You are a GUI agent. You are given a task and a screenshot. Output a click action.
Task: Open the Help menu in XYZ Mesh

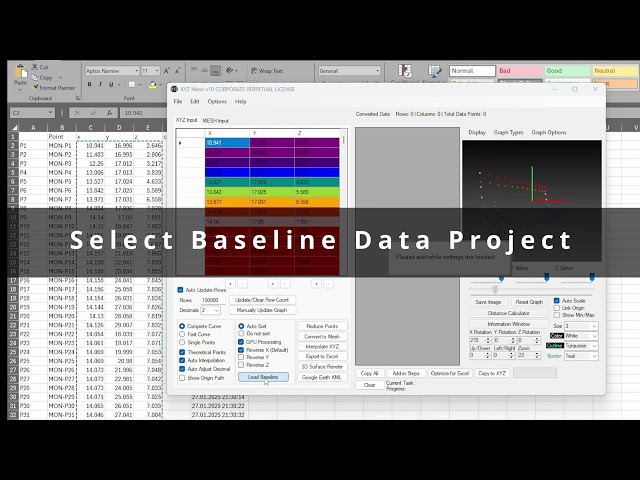(x=241, y=102)
